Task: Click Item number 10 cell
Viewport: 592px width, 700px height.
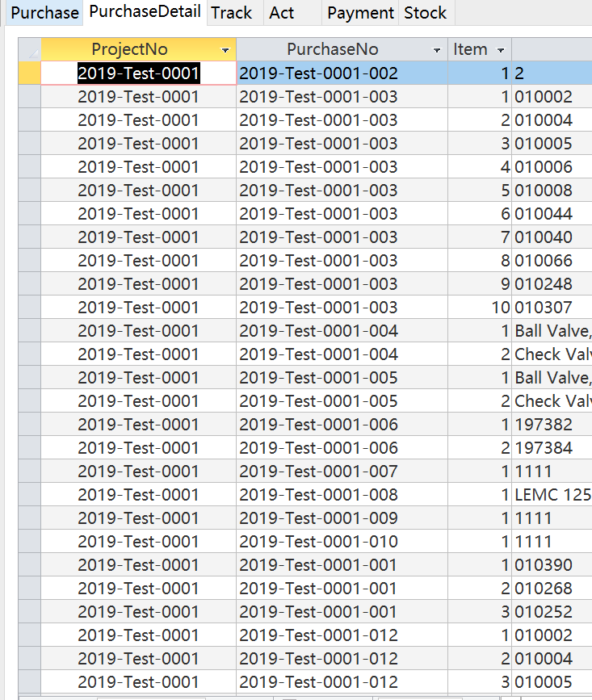Action: point(480,307)
